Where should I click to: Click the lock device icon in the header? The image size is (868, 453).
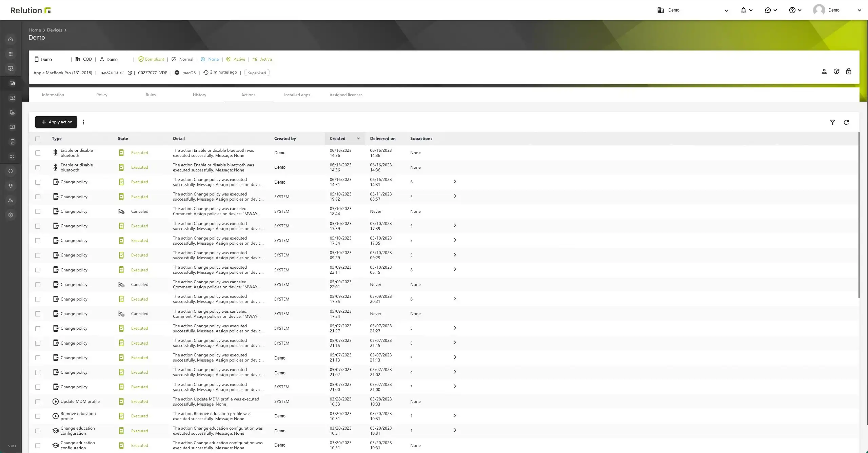[x=849, y=71]
